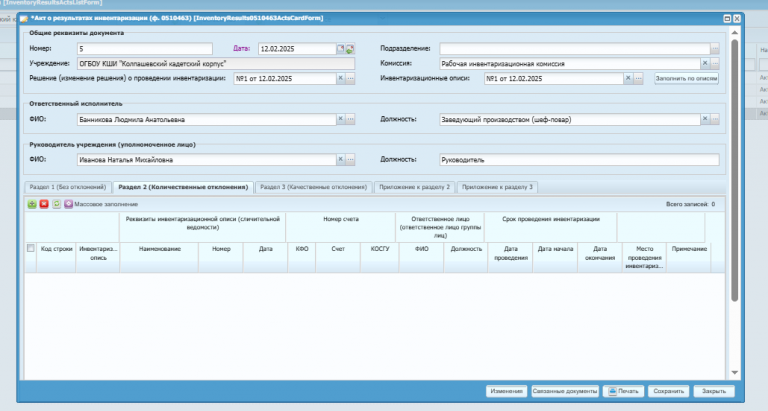Viewport: 768px width, 411px height.
Task: Clear the Комиссия field value
Action: pos(705,63)
